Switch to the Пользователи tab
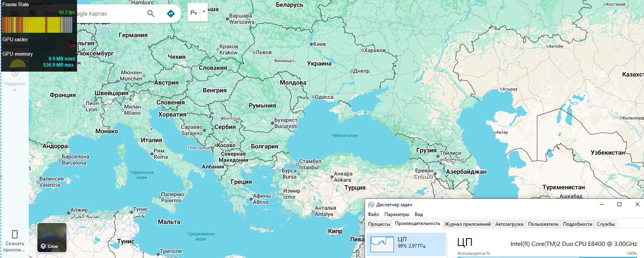 pyautogui.click(x=543, y=224)
